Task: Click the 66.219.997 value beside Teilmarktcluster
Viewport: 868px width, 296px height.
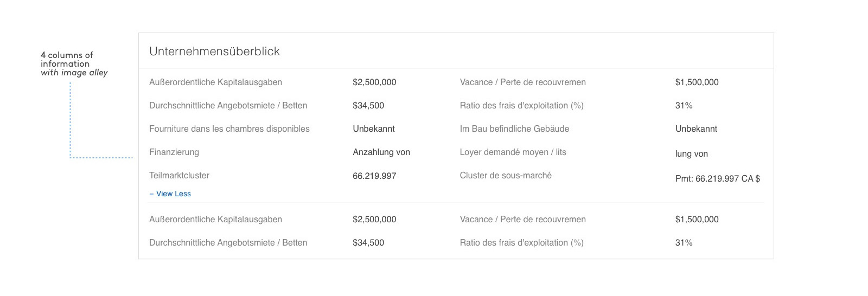Action: point(374,176)
